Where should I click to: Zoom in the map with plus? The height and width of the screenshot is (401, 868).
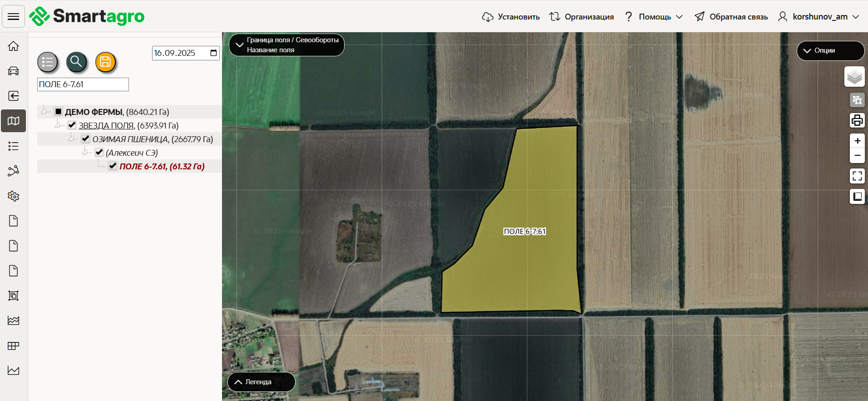[x=857, y=141]
